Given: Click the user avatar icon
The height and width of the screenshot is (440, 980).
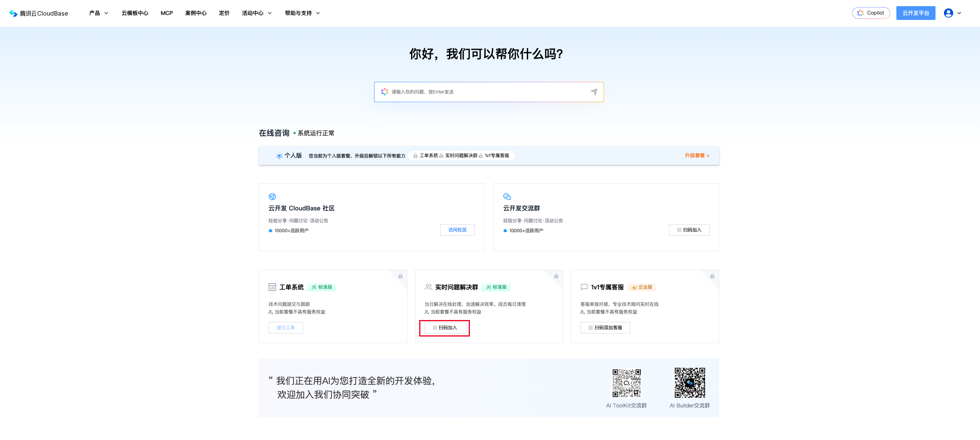Looking at the screenshot, I should tap(948, 13).
